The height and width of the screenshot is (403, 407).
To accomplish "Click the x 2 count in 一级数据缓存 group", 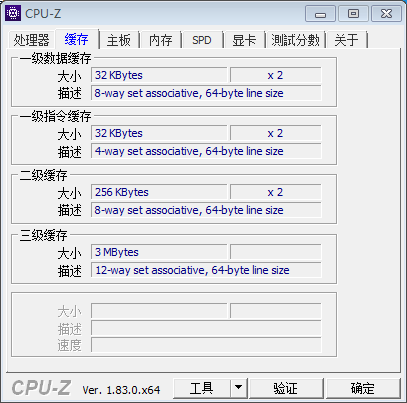I will pos(275,75).
